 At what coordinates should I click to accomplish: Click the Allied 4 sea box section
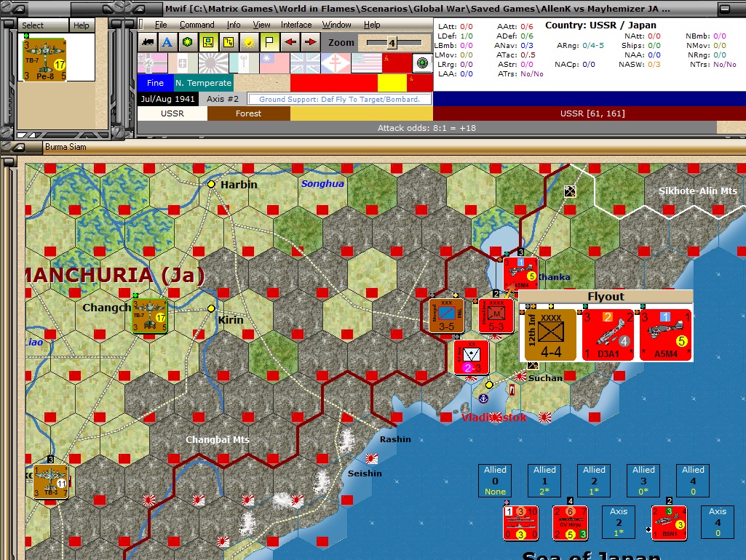[x=693, y=481]
